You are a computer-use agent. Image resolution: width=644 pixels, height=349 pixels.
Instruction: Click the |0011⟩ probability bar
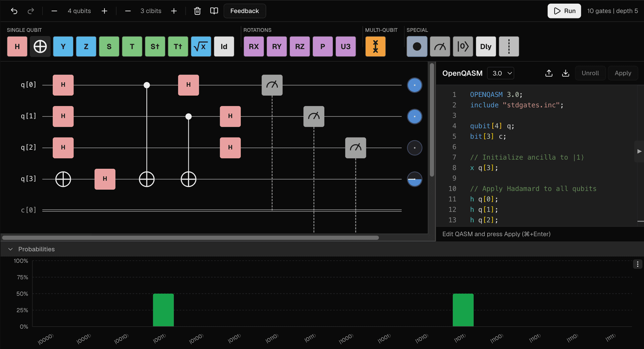(163, 310)
